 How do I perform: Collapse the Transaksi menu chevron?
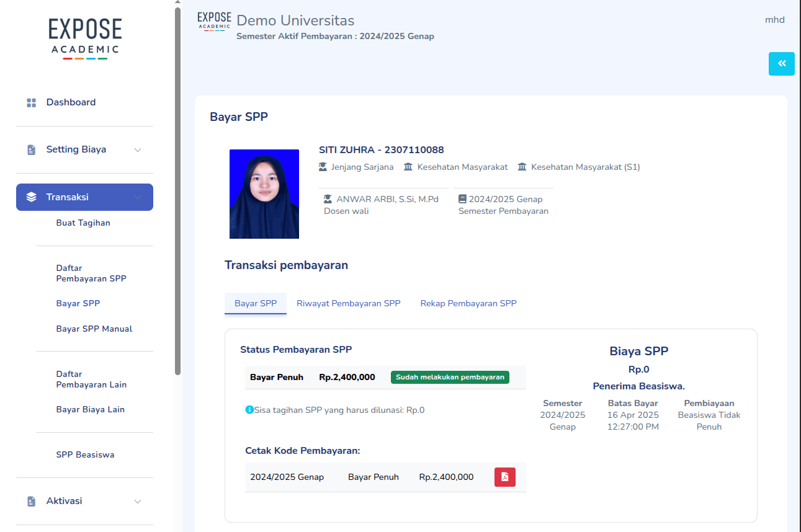tap(138, 197)
